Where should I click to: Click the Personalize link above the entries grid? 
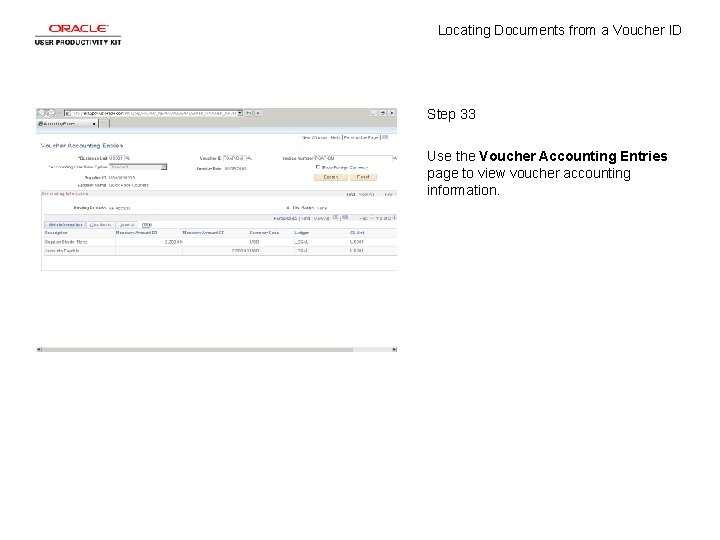coord(285,218)
